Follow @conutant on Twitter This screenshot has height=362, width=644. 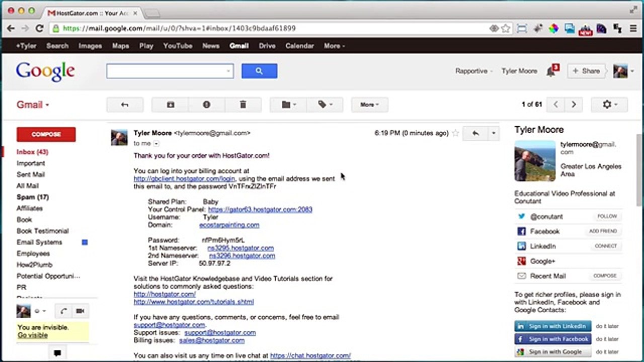[x=607, y=216]
